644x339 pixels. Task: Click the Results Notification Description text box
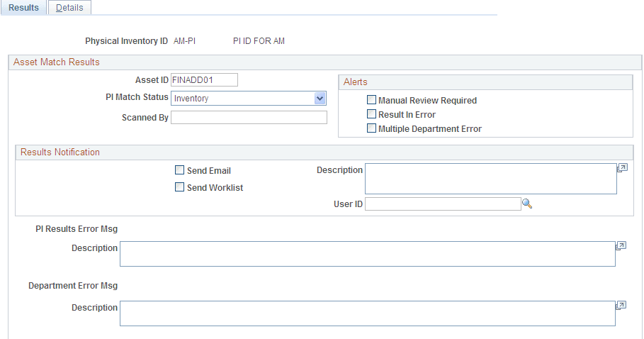tap(490, 179)
